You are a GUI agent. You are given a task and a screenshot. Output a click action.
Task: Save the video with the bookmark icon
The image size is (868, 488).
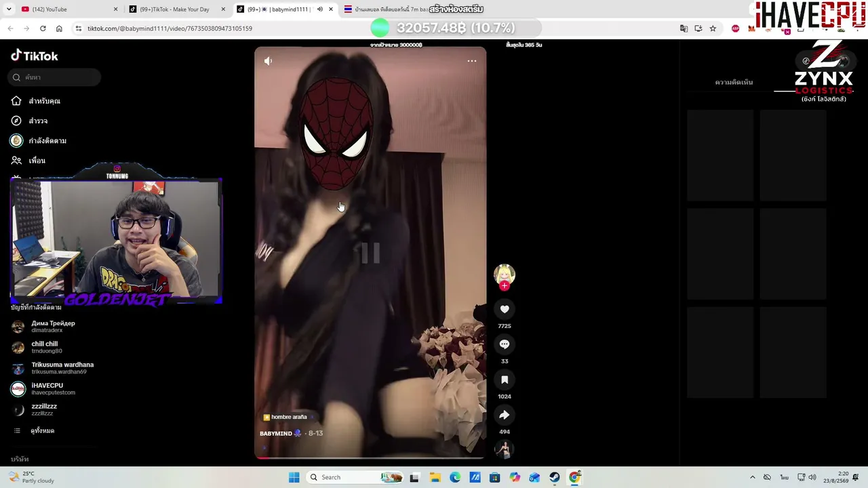(505, 380)
